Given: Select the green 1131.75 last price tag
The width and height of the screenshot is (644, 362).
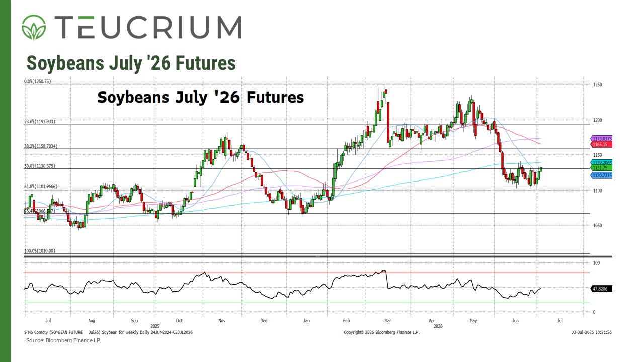Looking at the screenshot, I should coord(601,169).
